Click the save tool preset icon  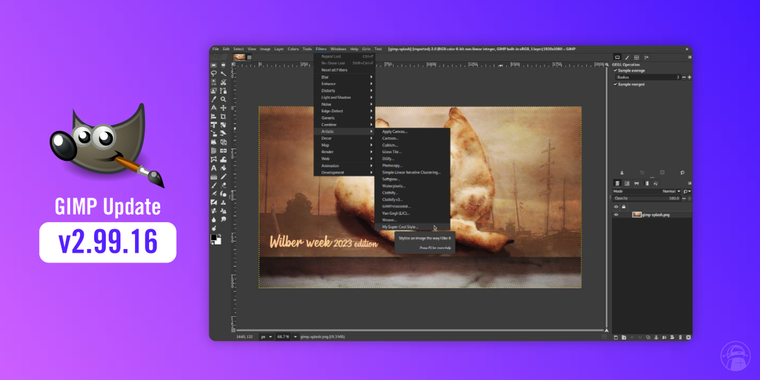click(x=622, y=173)
